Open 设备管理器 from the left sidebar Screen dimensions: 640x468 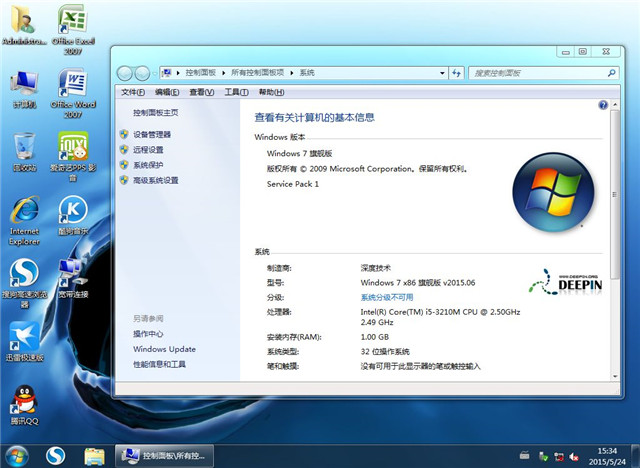(151, 134)
